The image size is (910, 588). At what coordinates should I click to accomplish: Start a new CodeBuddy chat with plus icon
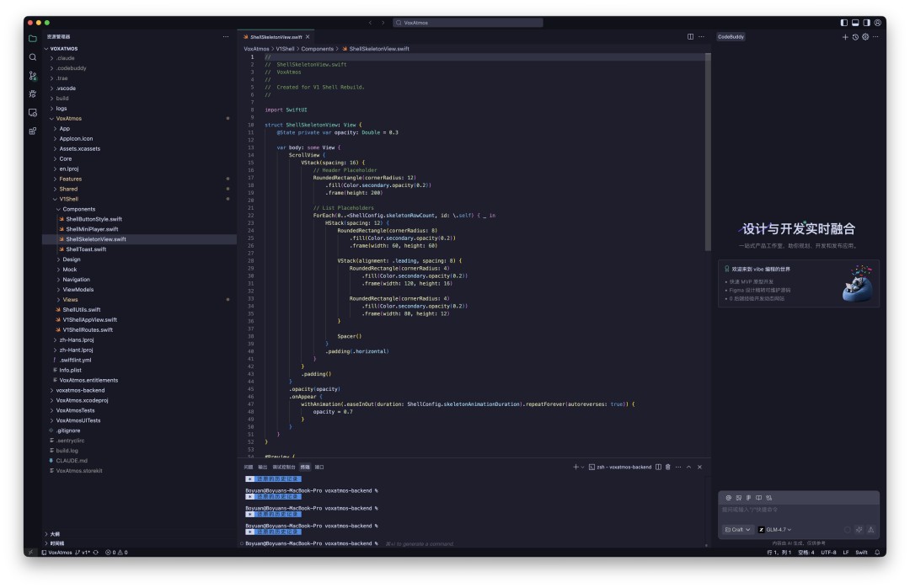845,37
